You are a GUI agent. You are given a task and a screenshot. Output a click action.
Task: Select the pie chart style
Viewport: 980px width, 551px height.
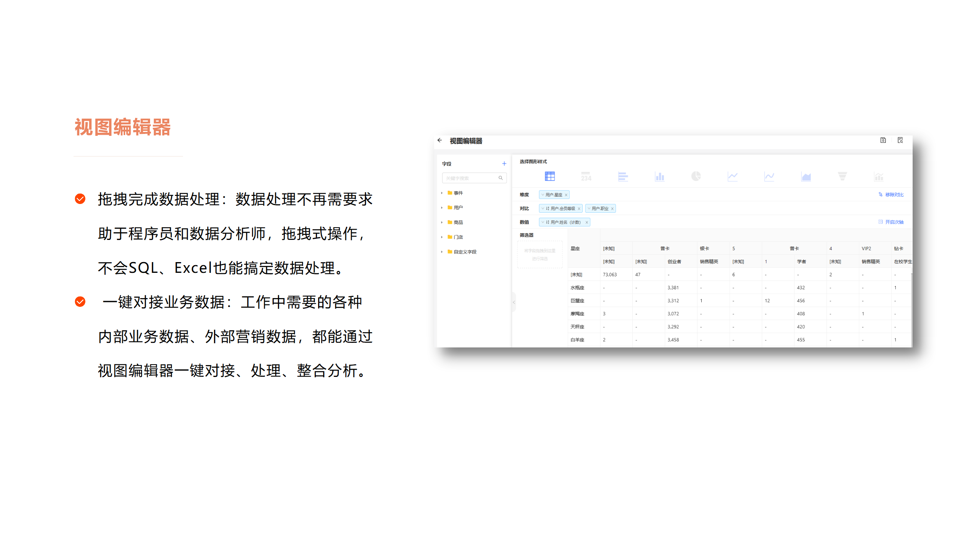(696, 176)
